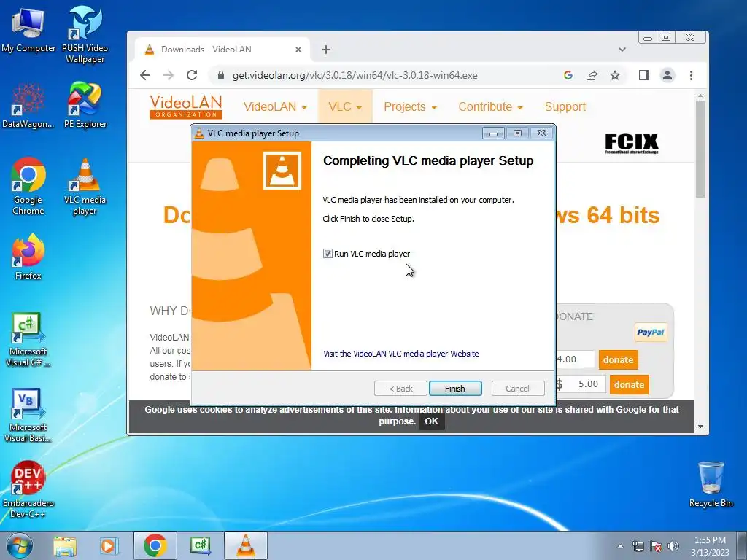Image resolution: width=747 pixels, height=560 pixels.
Task: Open the Windows Start menu orb
Action: [x=20, y=545]
